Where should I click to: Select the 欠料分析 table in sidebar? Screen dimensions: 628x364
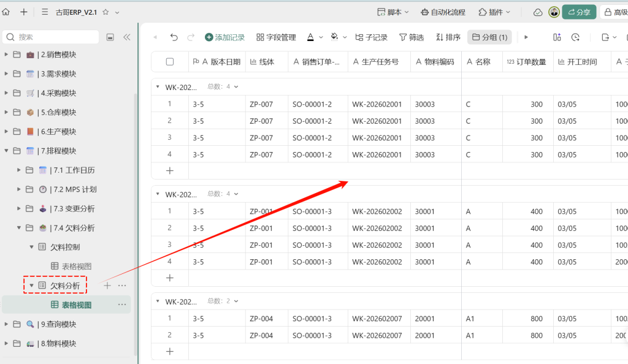click(65, 286)
